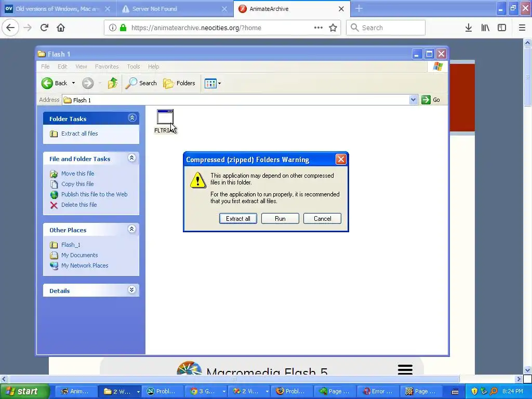This screenshot has height=399, width=532.
Task: Click the browser vertical scrollbar down arrow
Action: click(527, 370)
